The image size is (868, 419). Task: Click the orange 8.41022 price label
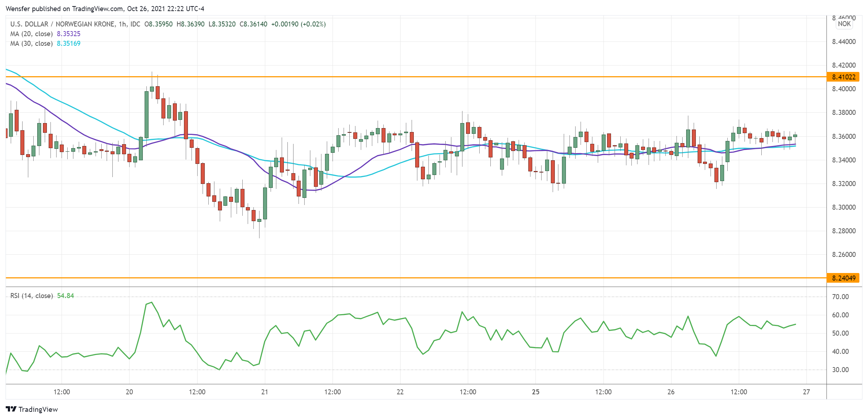click(x=843, y=77)
